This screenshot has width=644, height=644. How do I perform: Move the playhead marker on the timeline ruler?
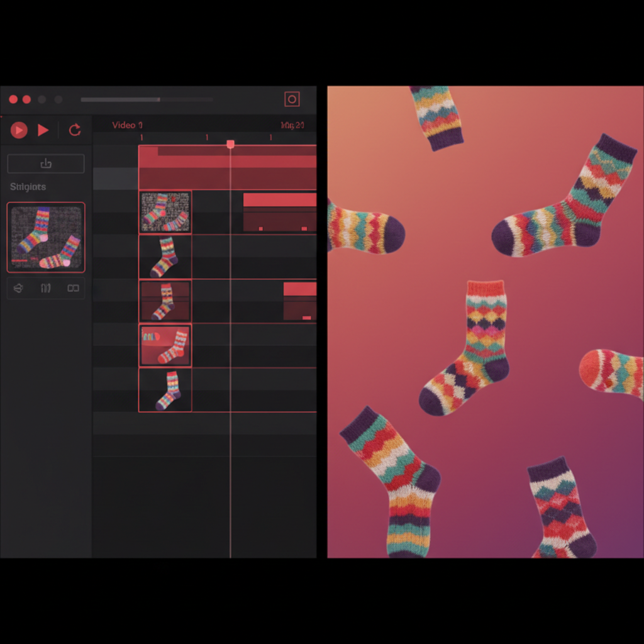click(x=230, y=144)
